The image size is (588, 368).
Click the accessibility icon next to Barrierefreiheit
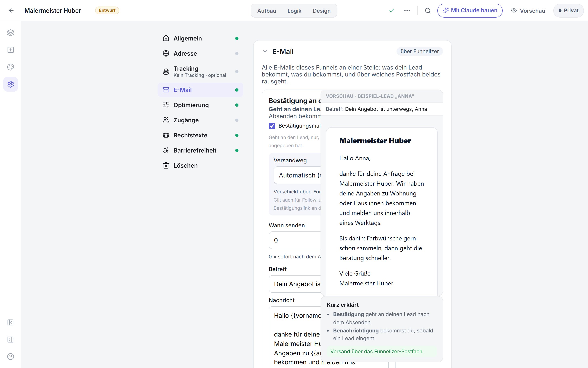(166, 150)
